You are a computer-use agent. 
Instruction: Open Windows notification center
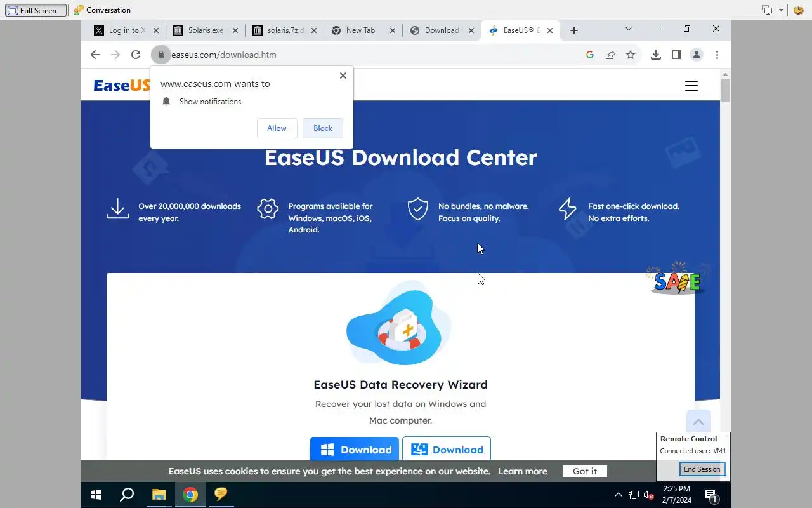coord(711,495)
